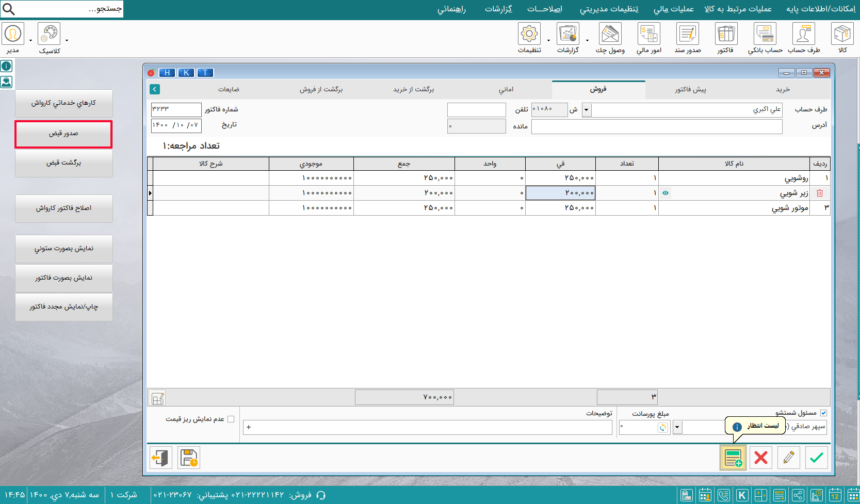Click the pencil edit invoice icon
The image size is (860, 504).
[788, 458]
